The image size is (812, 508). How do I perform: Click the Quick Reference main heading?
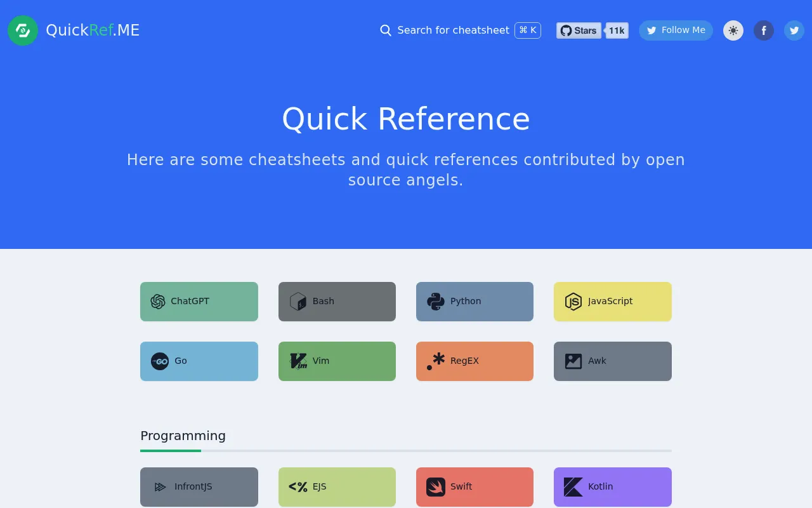coord(406,119)
